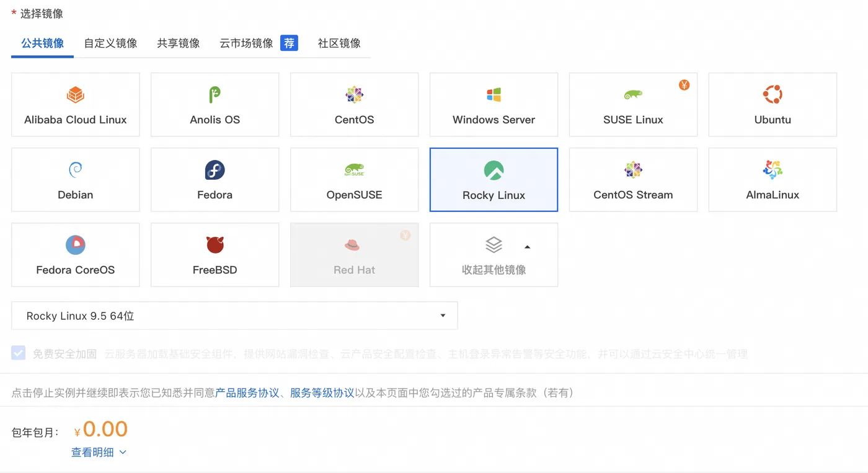868x473 pixels.
Task: Pick the Debian swirl icon
Action: click(76, 170)
